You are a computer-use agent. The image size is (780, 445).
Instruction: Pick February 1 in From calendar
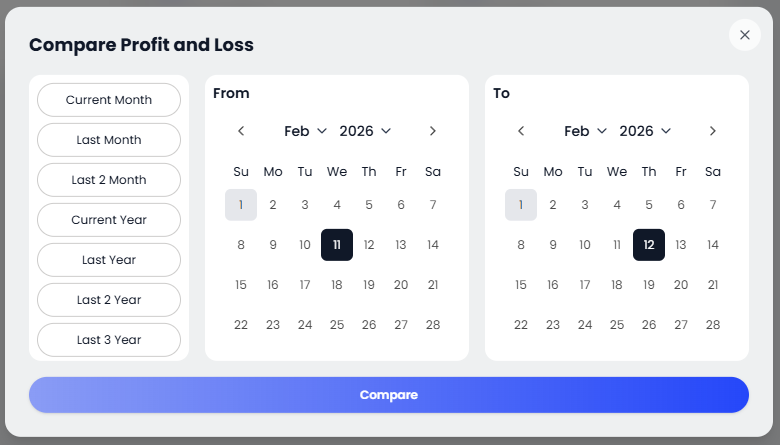point(241,205)
